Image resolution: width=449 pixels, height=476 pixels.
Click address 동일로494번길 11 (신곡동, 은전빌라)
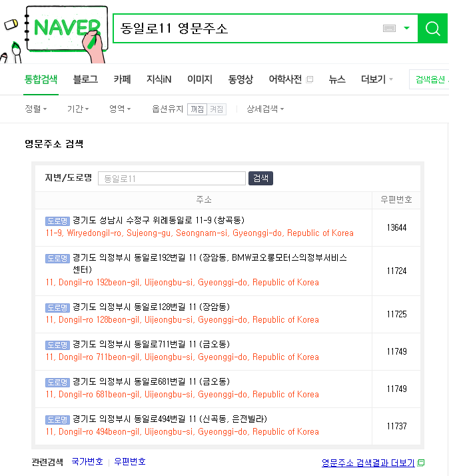coord(170,419)
